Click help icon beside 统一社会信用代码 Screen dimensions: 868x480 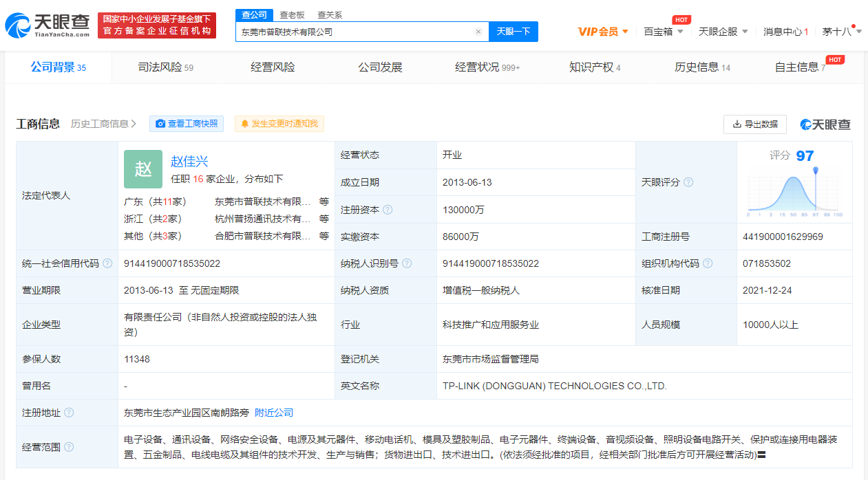[107, 263]
